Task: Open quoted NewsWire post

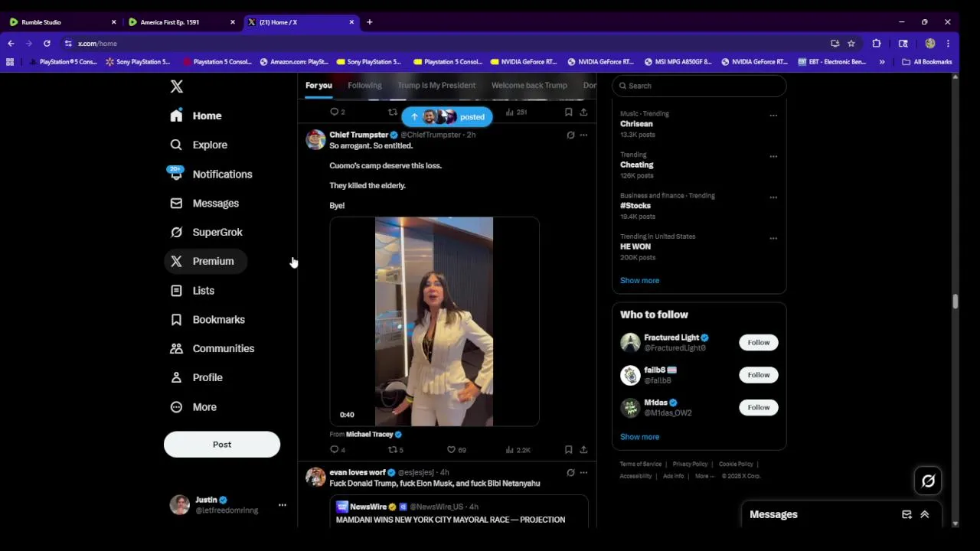Action: coord(459,512)
